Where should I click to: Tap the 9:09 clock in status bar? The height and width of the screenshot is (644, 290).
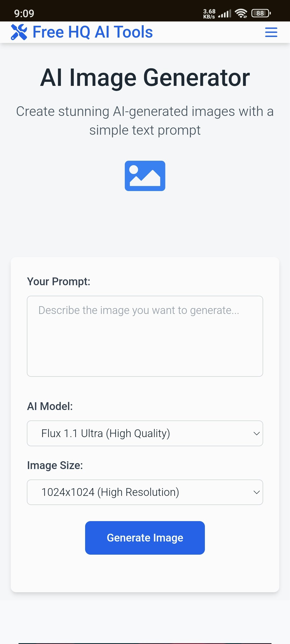(x=24, y=13)
